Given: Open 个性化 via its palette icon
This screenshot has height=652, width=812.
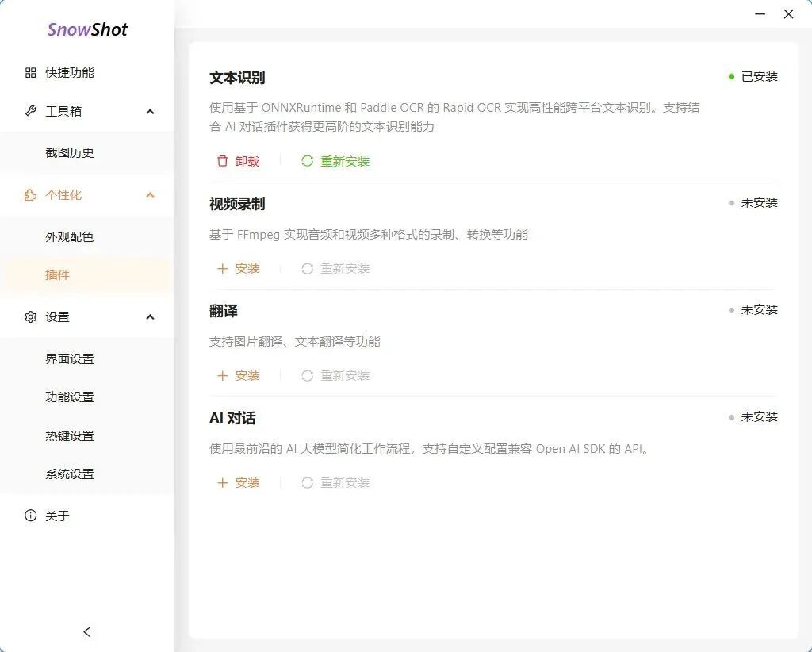Looking at the screenshot, I should click(x=29, y=195).
